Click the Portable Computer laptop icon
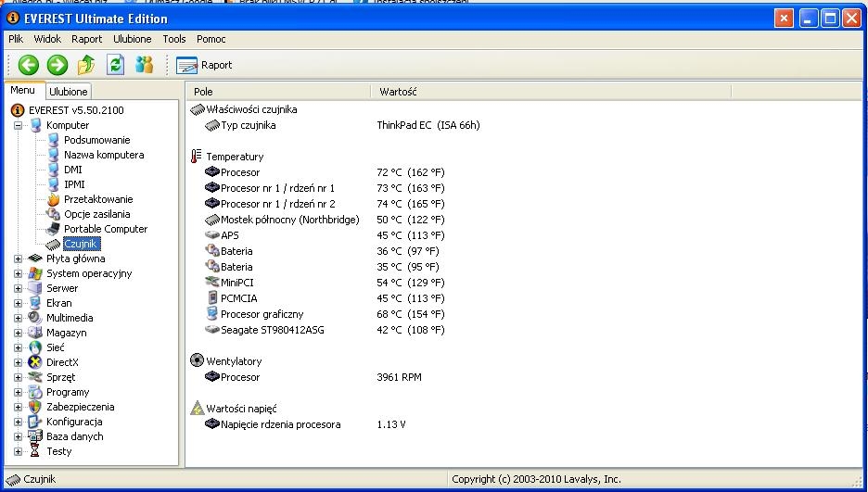The height and width of the screenshot is (492, 868). (x=53, y=228)
